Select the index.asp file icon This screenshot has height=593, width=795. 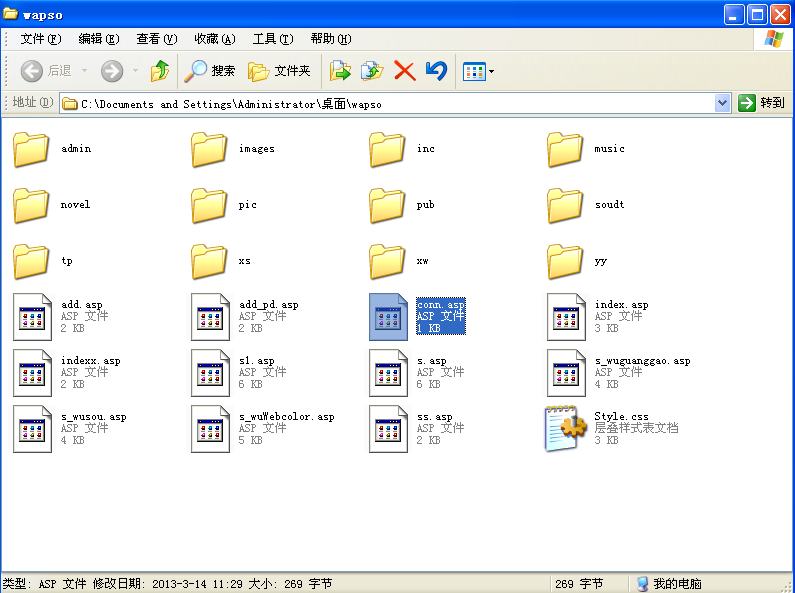point(565,316)
